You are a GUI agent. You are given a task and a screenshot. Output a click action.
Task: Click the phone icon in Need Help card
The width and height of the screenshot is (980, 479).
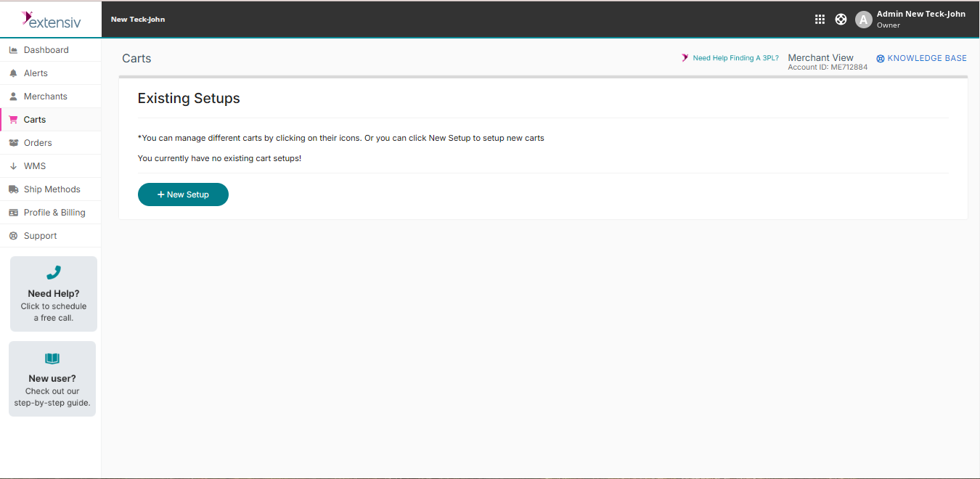(54, 273)
